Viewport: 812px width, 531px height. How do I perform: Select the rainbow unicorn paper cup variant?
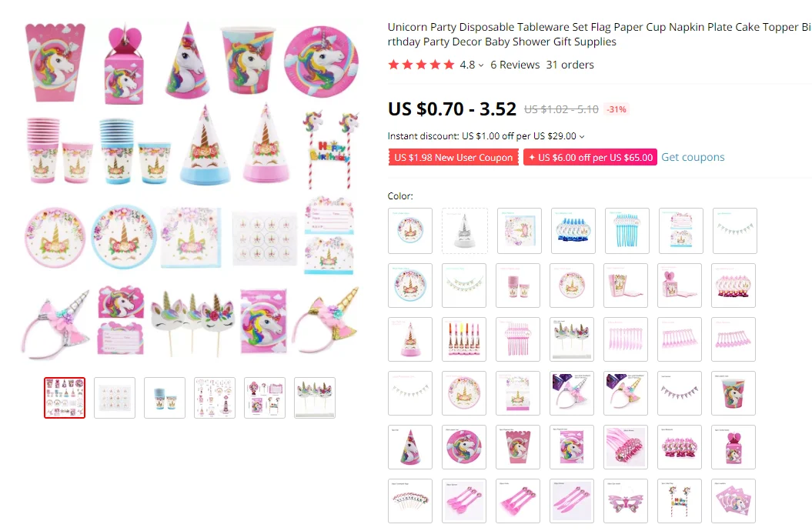point(733,392)
